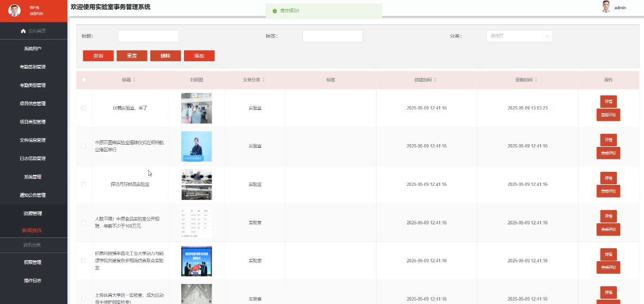Open 查看评论 for 伏羲实验室，来了
Viewport: 644px width, 304px height.
pyautogui.click(x=608, y=115)
